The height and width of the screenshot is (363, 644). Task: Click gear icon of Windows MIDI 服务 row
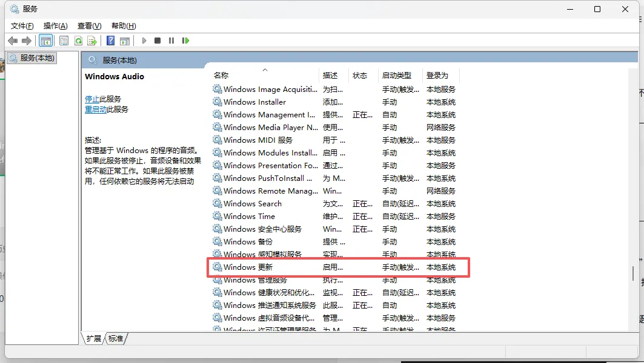tap(217, 140)
